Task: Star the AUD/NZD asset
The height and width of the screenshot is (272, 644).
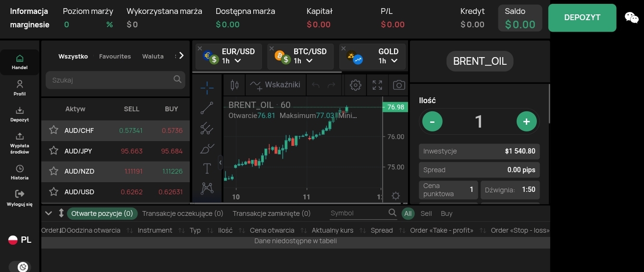Action: (x=53, y=171)
